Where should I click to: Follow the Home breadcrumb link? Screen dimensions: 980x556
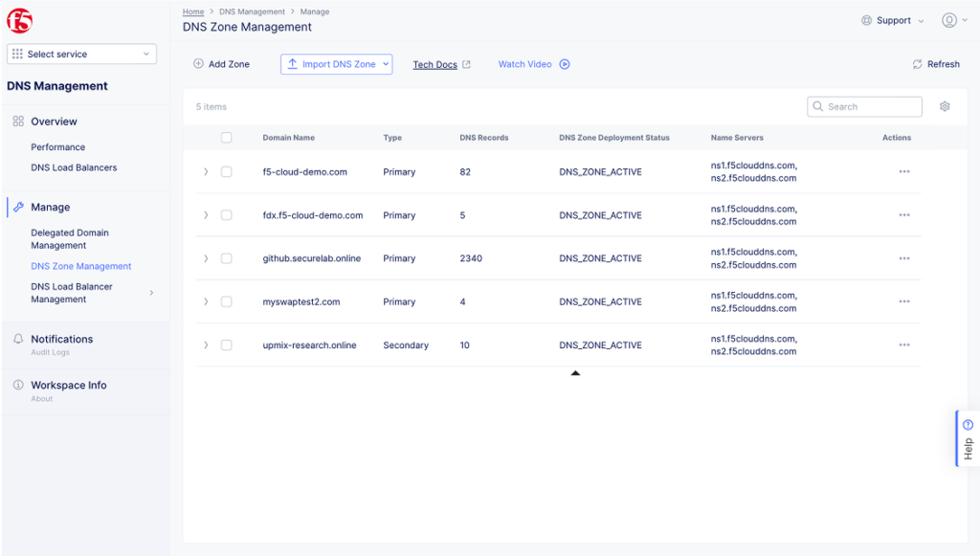193,11
